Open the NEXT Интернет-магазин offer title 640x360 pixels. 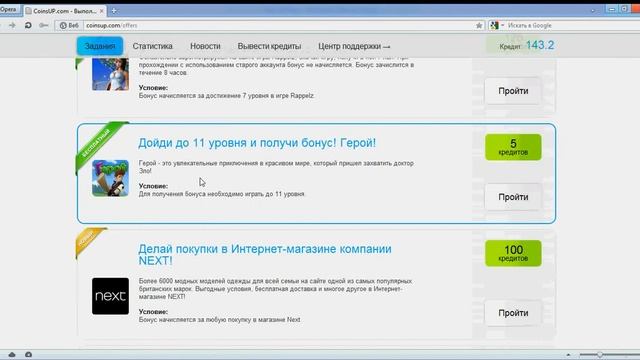point(264,254)
